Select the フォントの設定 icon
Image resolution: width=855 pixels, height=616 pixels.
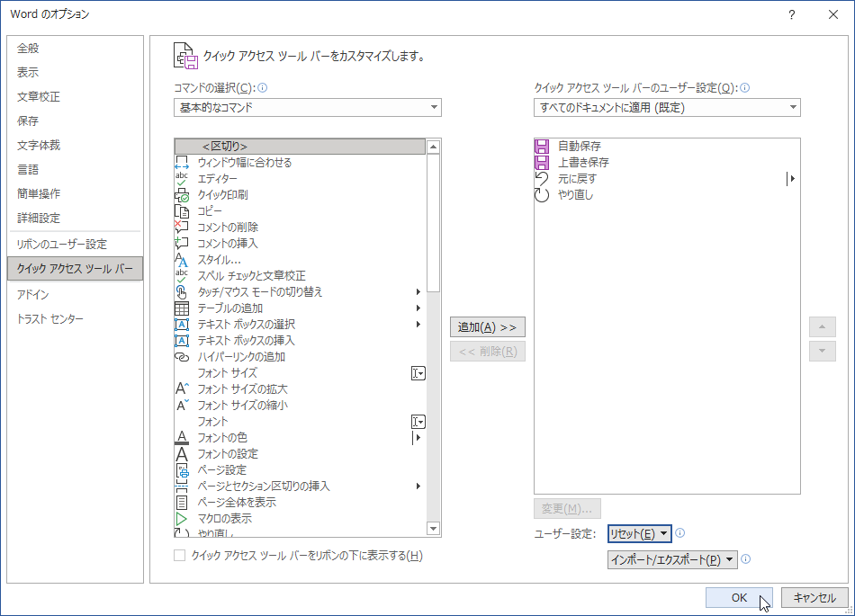[x=182, y=454]
